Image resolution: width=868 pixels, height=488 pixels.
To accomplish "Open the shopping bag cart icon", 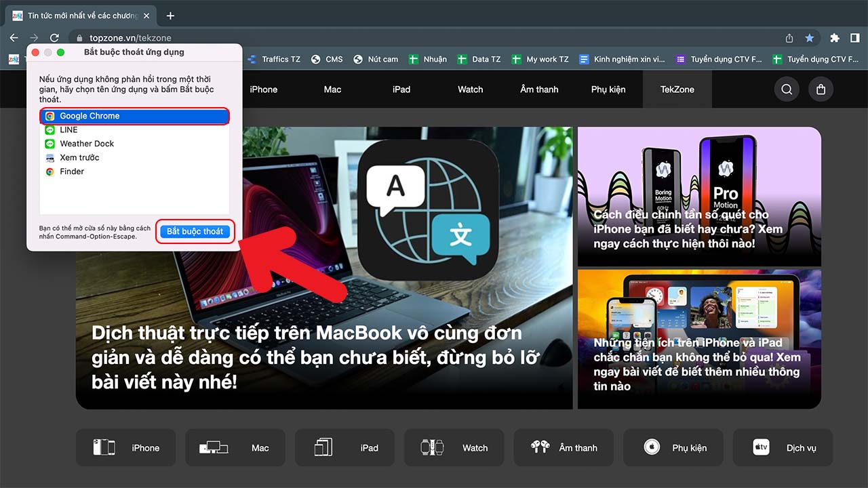I will click(x=821, y=89).
